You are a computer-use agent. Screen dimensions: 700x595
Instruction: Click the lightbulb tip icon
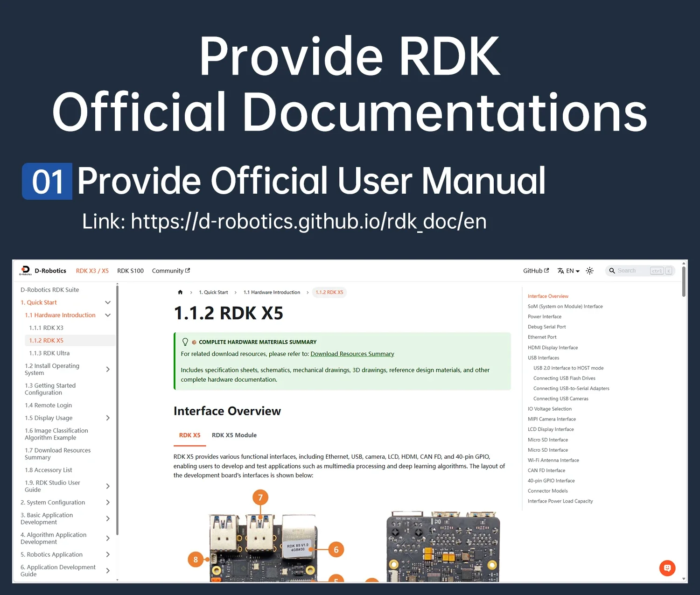click(185, 342)
